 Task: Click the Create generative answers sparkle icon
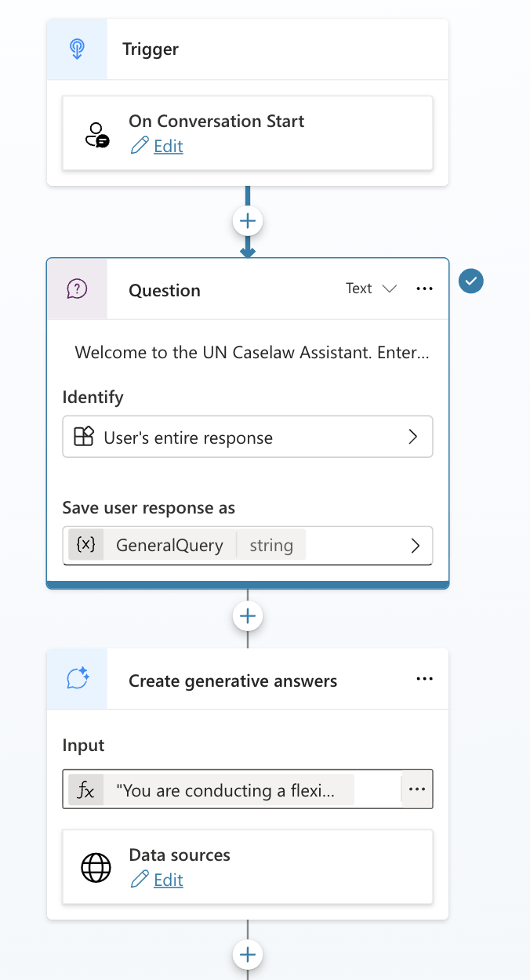pyautogui.click(x=77, y=679)
